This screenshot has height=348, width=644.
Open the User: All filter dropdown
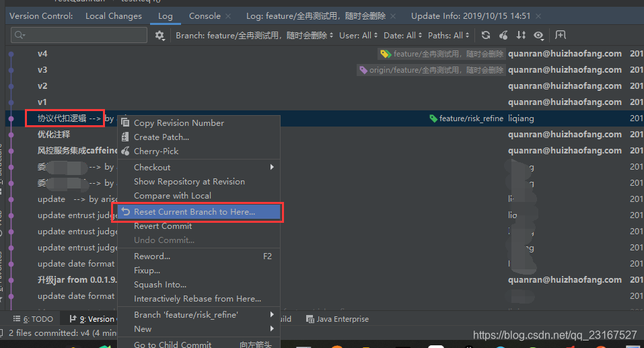(x=358, y=36)
